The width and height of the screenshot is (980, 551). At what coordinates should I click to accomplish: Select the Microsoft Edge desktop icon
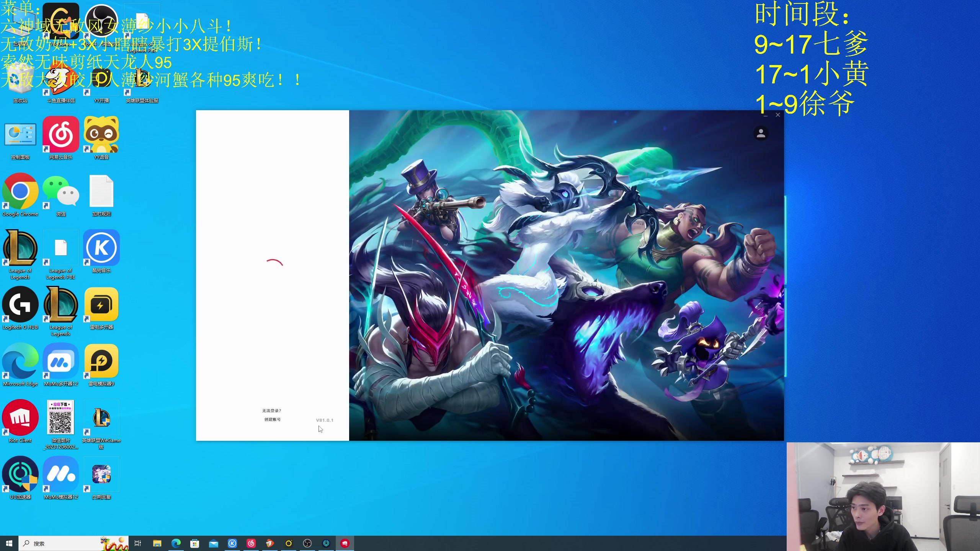click(x=20, y=365)
